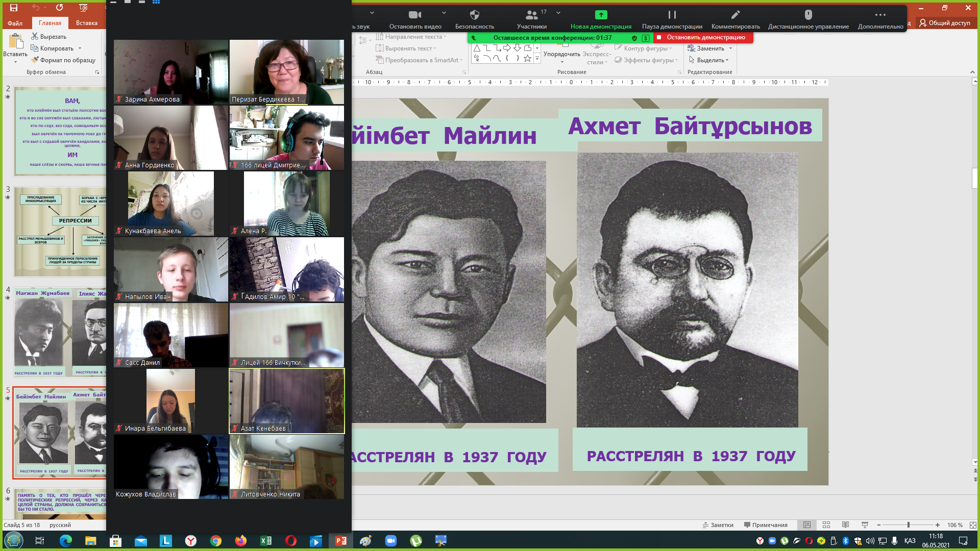Pause the screen share demonstration
This screenshot has height=551, width=980.
pyautogui.click(x=672, y=15)
